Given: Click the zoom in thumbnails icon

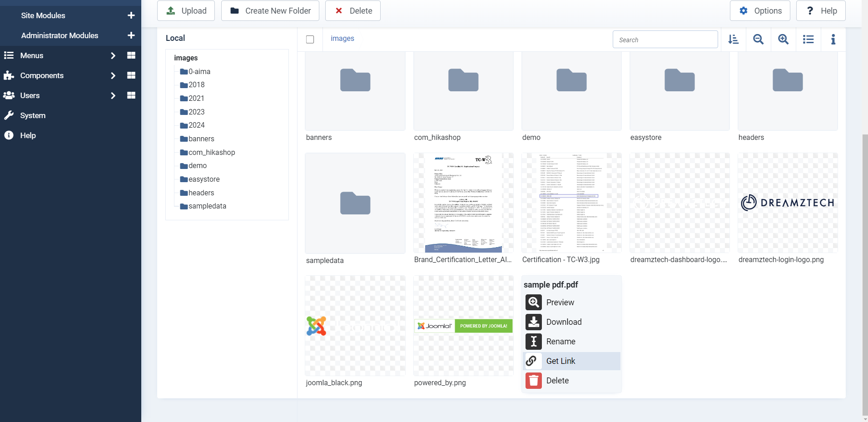Looking at the screenshot, I should 783,40.
